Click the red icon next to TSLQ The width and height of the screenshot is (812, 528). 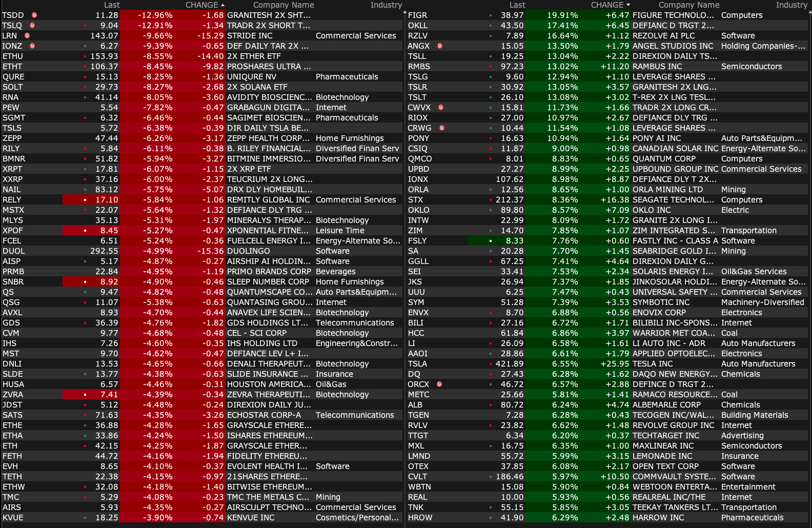(x=32, y=26)
